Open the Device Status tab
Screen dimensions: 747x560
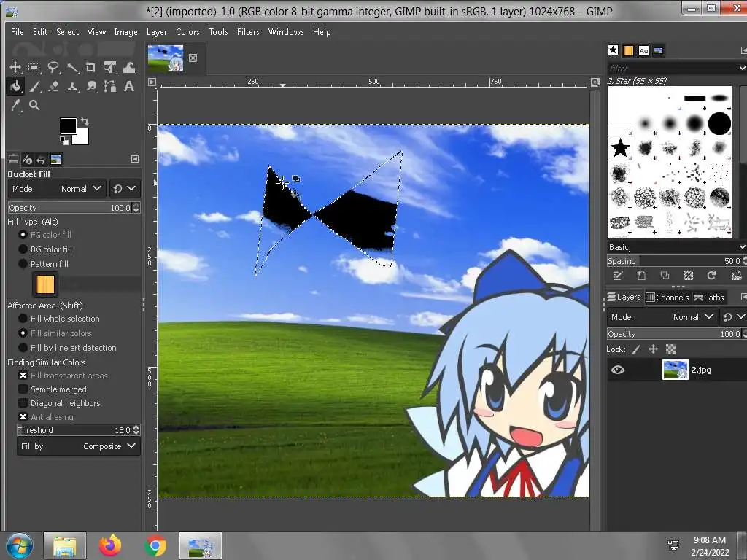tap(27, 160)
